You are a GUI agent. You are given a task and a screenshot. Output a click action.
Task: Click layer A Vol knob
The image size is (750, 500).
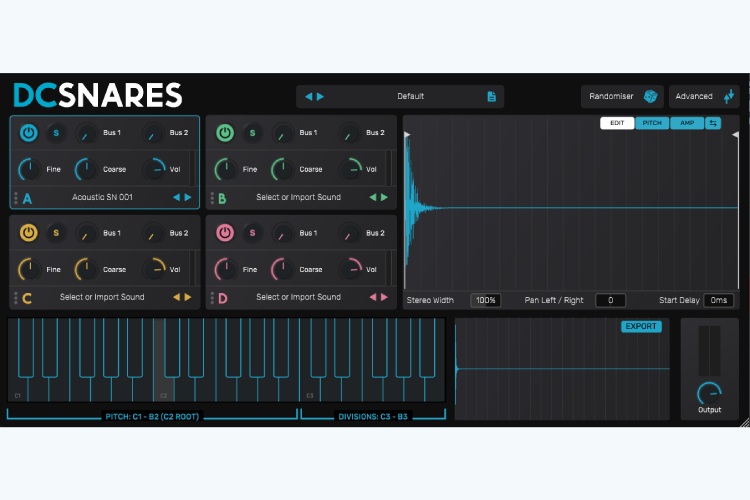click(154, 169)
